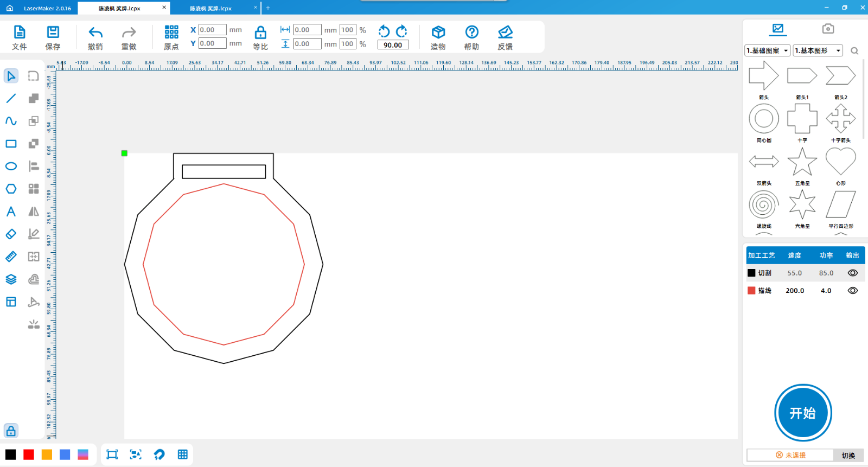Hide the red engrave layer output
The height and width of the screenshot is (467, 868).
pyautogui.click(x=852, y=291)
